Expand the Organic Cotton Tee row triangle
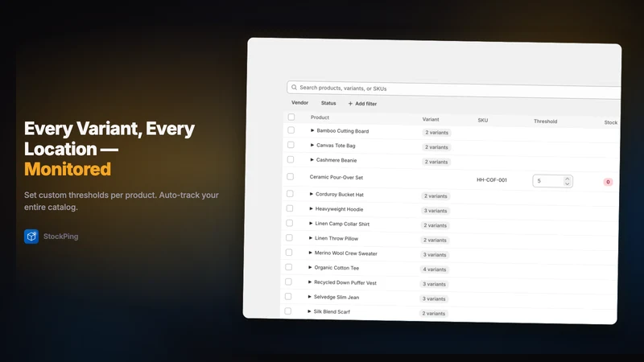Image resolution: width=644 pixels, height=362 pixels. point(310,267)
